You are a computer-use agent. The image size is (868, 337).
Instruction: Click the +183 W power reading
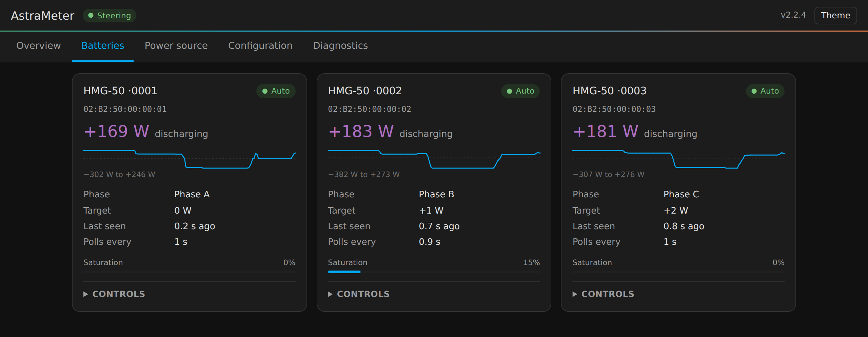361,132
